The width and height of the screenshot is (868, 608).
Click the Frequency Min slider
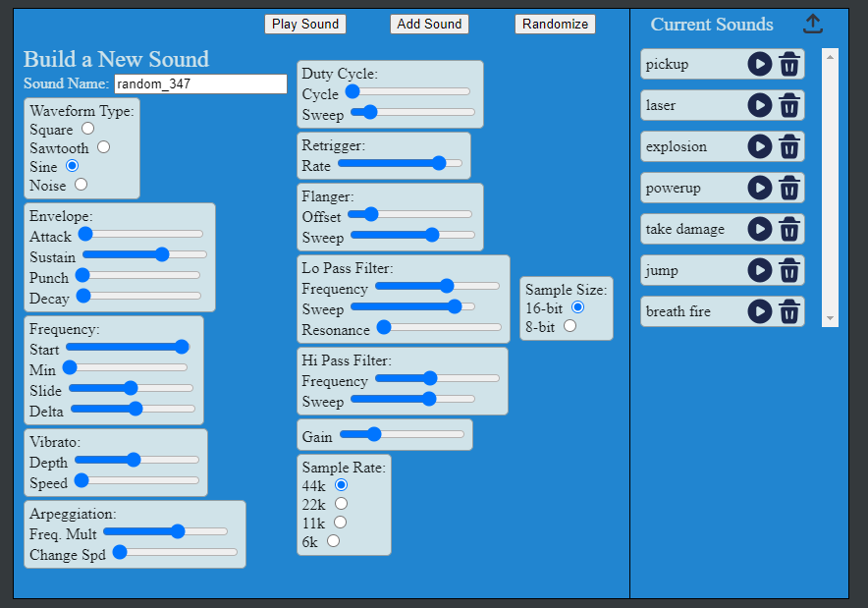point(125,367)
